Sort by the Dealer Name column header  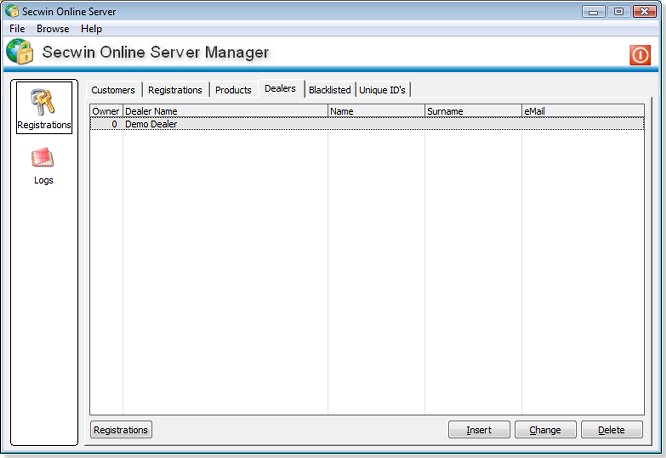[x=225, y=111]
